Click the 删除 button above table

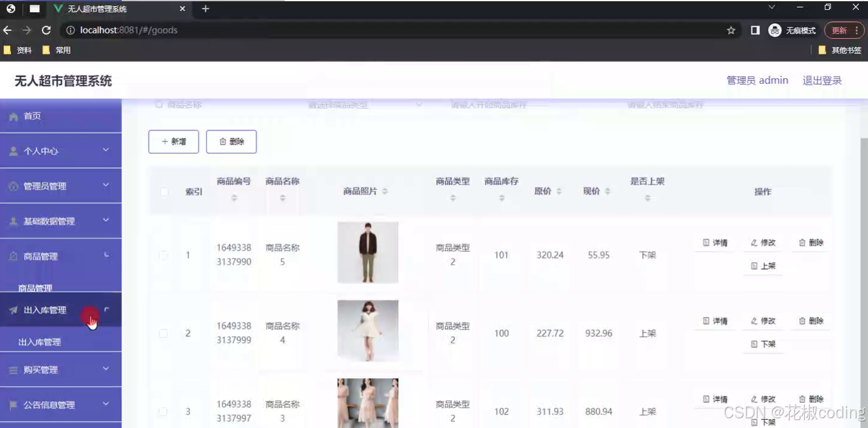pyautogui.click(x=231, y=141)
